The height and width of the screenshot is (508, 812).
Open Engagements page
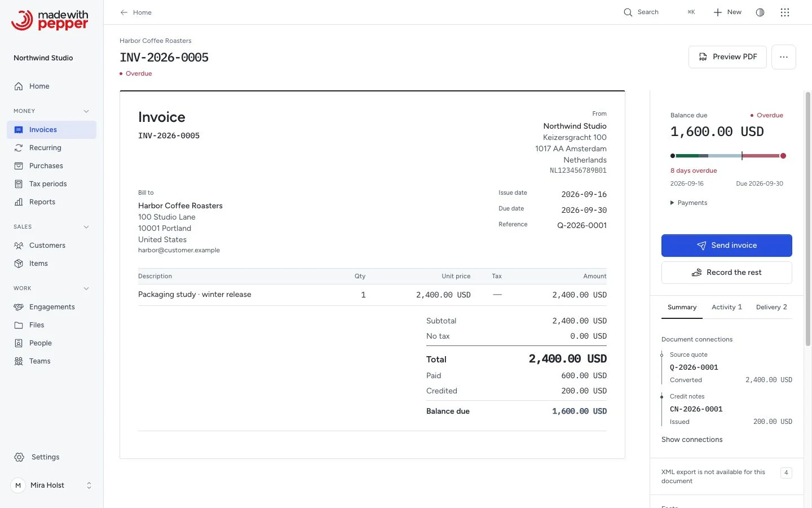coord(51,307)
